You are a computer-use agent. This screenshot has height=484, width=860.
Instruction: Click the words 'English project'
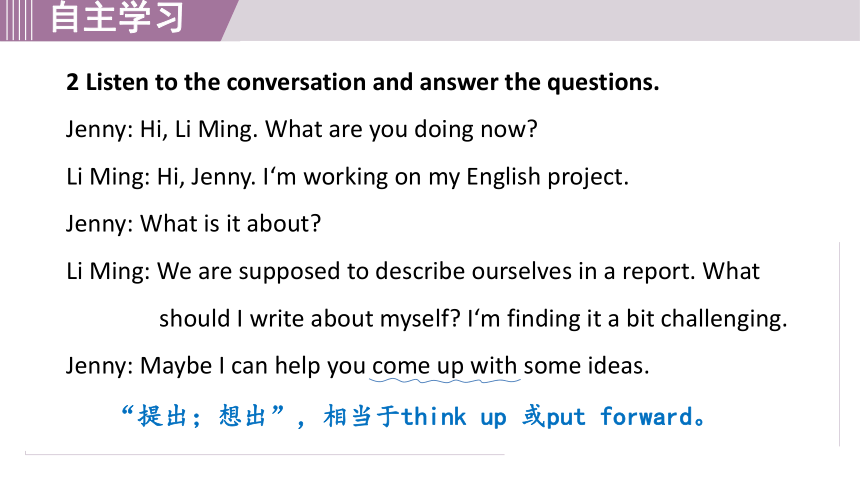tap(545, 177)
